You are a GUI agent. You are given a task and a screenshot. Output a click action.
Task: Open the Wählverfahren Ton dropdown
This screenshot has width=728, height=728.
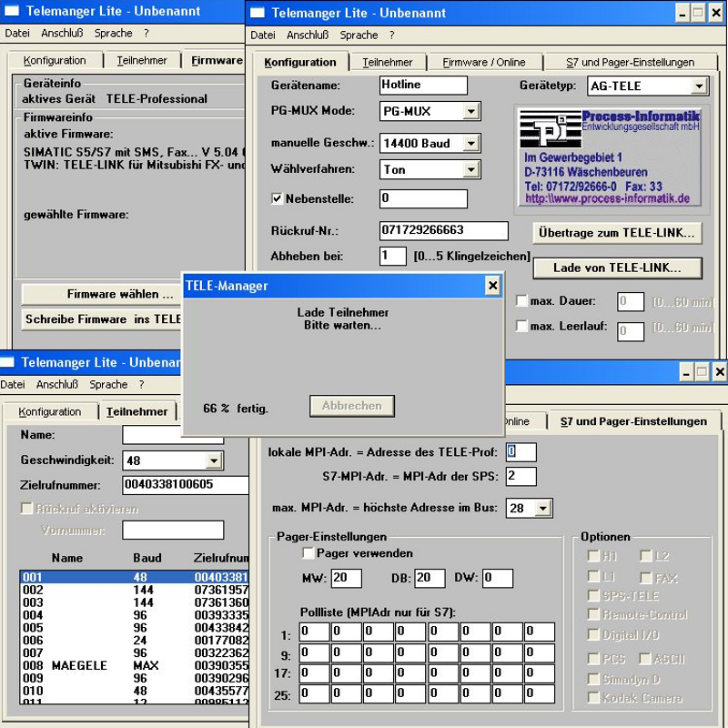tap(470, 169)
